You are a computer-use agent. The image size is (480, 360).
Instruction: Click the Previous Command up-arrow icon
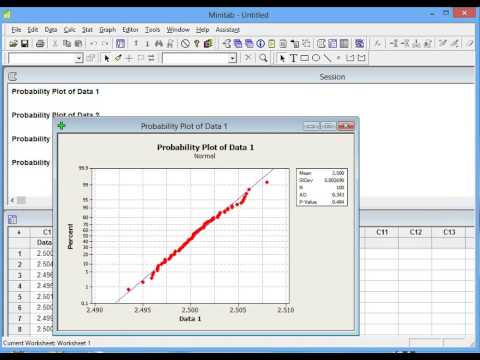click(136, 43)
